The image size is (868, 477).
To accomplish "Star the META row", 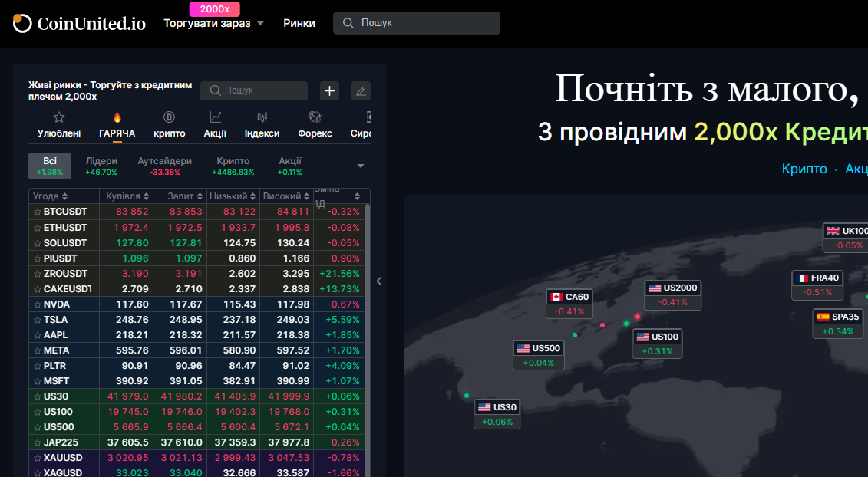I will pos(38,350).
